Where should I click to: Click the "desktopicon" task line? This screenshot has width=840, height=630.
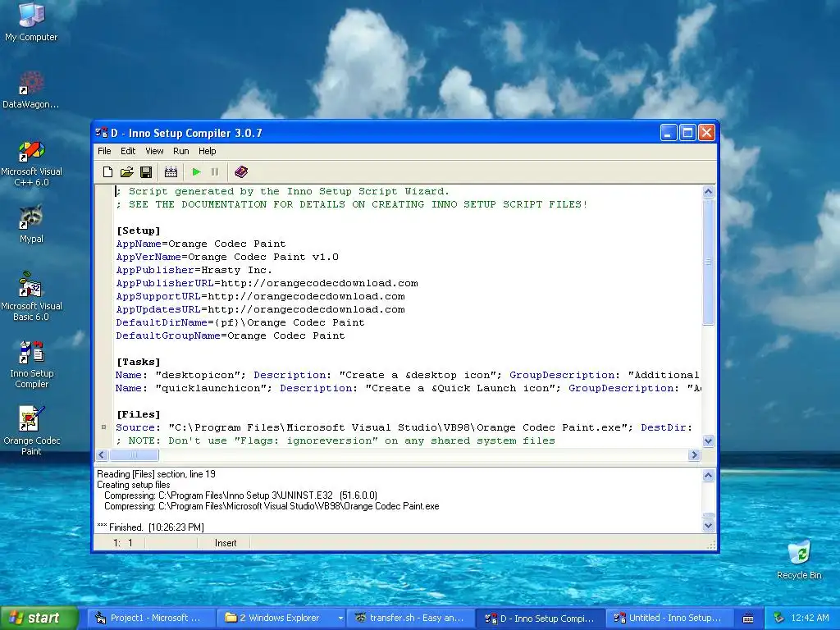pos(407,375)
